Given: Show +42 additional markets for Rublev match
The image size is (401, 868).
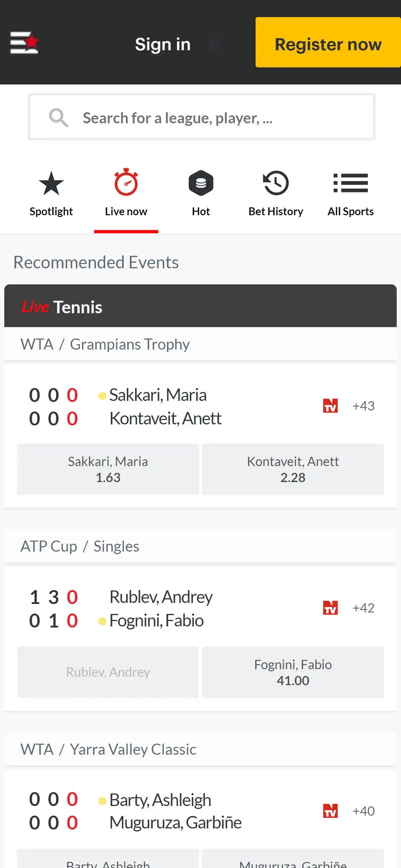Looking at the screenshot, I should pyautogui.click(x=364, y=608).
